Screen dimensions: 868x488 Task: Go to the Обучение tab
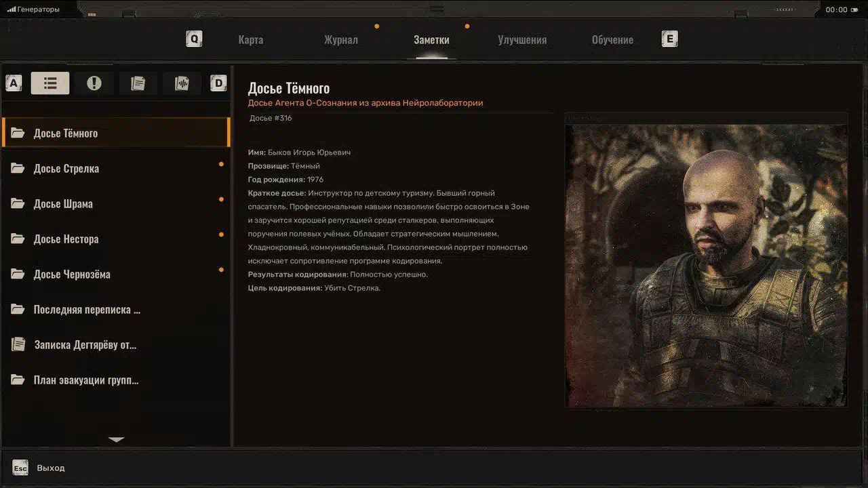coord(612,40)
